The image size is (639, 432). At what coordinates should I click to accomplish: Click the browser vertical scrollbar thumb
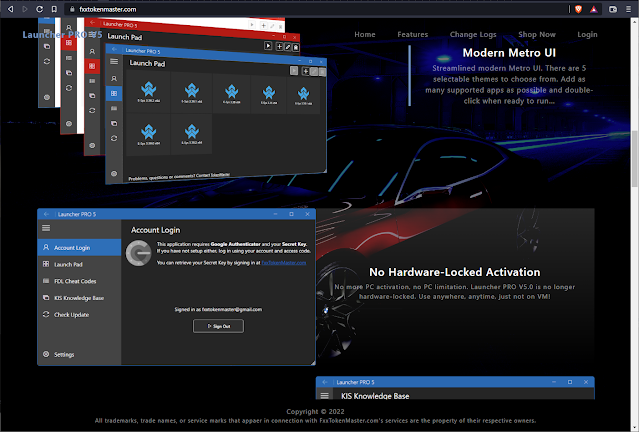(x=635, y=159)
